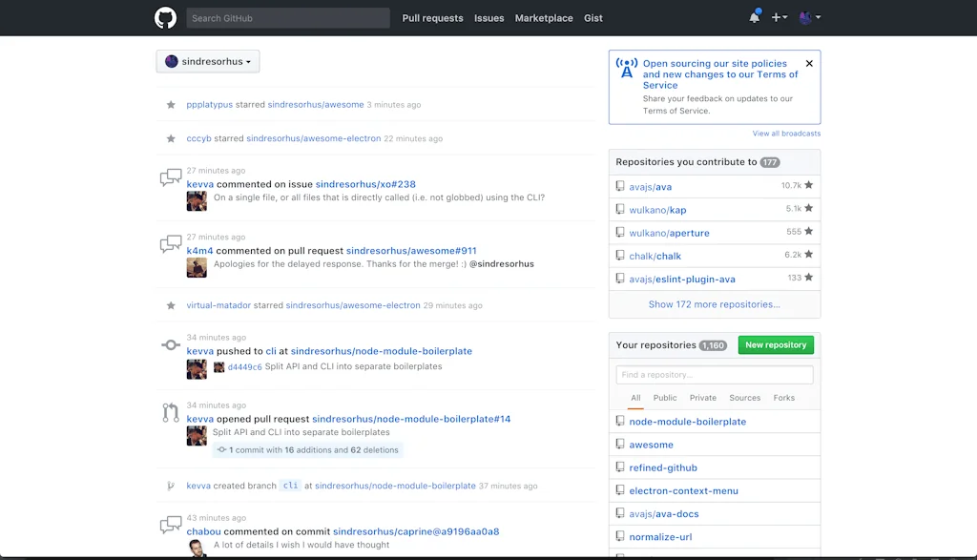Click the branch icon beside 'created branch cli'
Image resolution: width=977 pixels, height=560 pixels.
[x=170, y=485]
